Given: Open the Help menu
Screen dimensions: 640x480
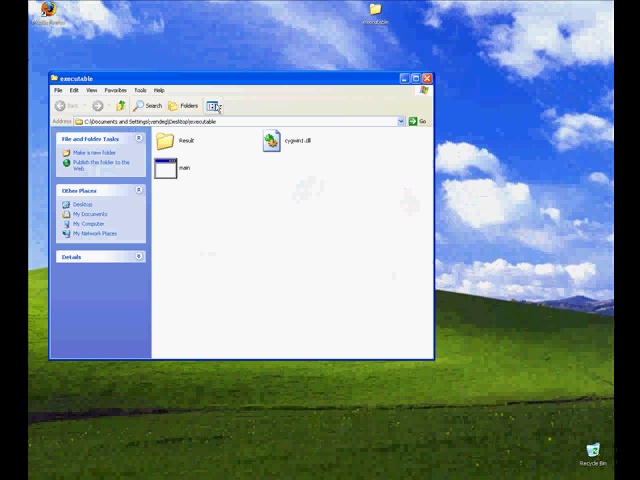Looking at the screenshot, I should click(x=159, y=90).
